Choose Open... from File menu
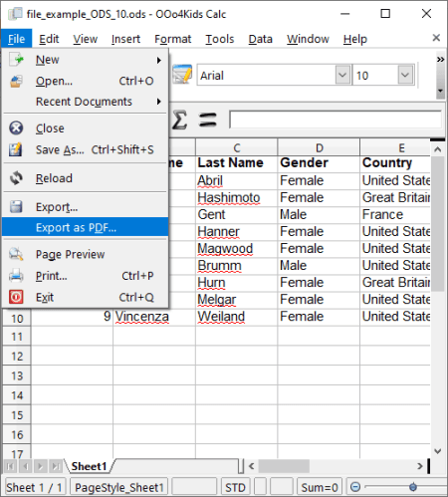 click(x=86, y=81)
